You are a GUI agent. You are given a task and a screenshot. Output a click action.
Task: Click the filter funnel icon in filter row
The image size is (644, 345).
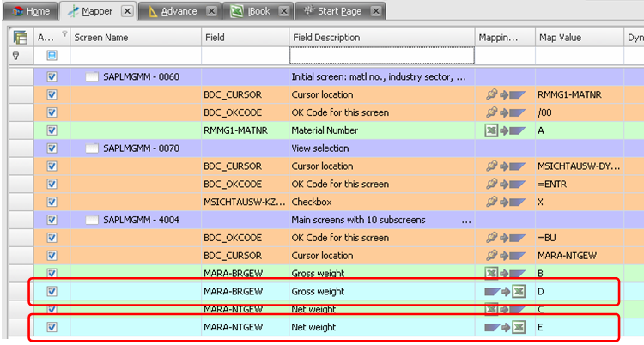click(15, 56)
